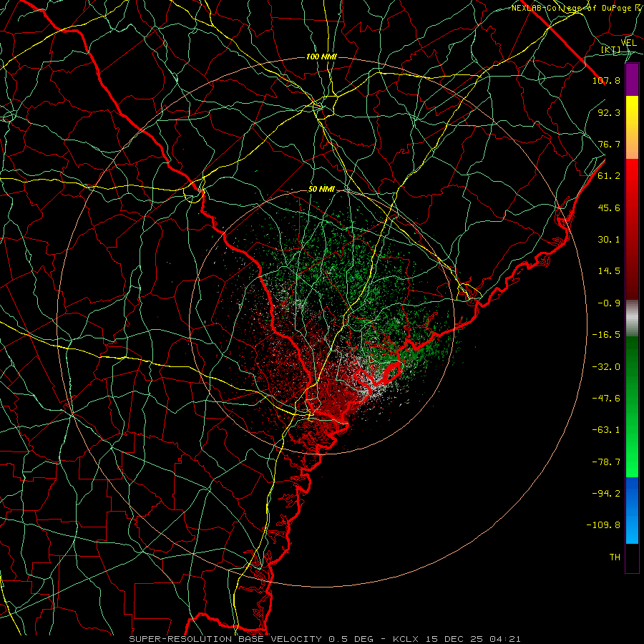This screenshot has width=644, height=644.
Task: Click the 45.6 velocity scale value
Action: pyautogui.click(x=609, y=208)
